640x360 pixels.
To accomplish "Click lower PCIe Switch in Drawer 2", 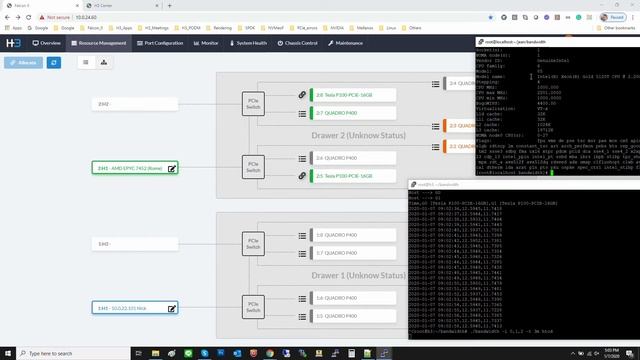I will 253,167.
